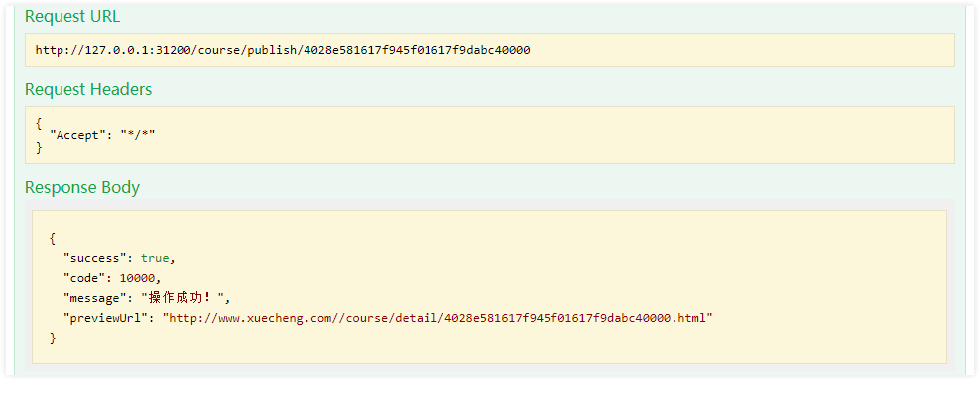
Task: Click the closing brace of response JSON
Action: (x=53, y=339)
